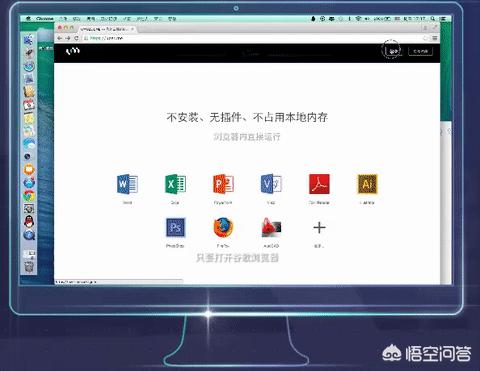480x371 pixels.
Task: Open the Chrome menu in menu bar
Action: (44, 19)
